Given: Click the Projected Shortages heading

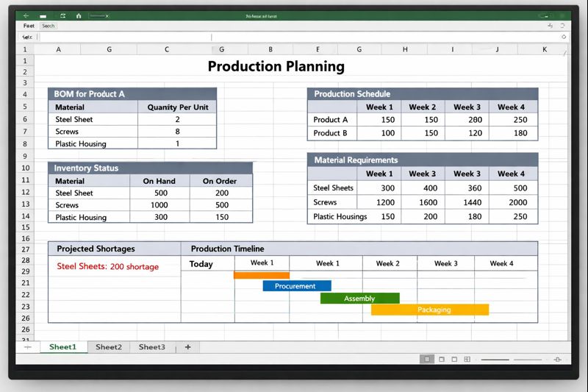Looking at the screenshot, I should click(x=96, y=249).
